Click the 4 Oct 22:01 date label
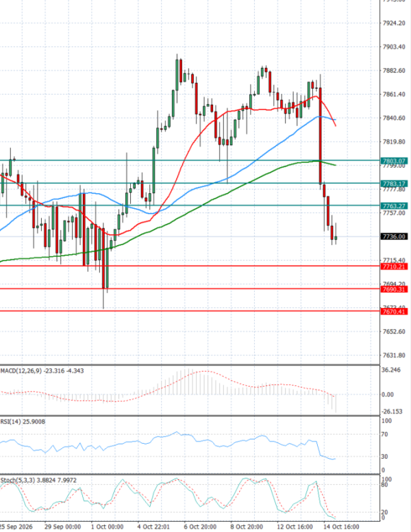The width and height of the screenshot is (411, 532). pos(153,527)
